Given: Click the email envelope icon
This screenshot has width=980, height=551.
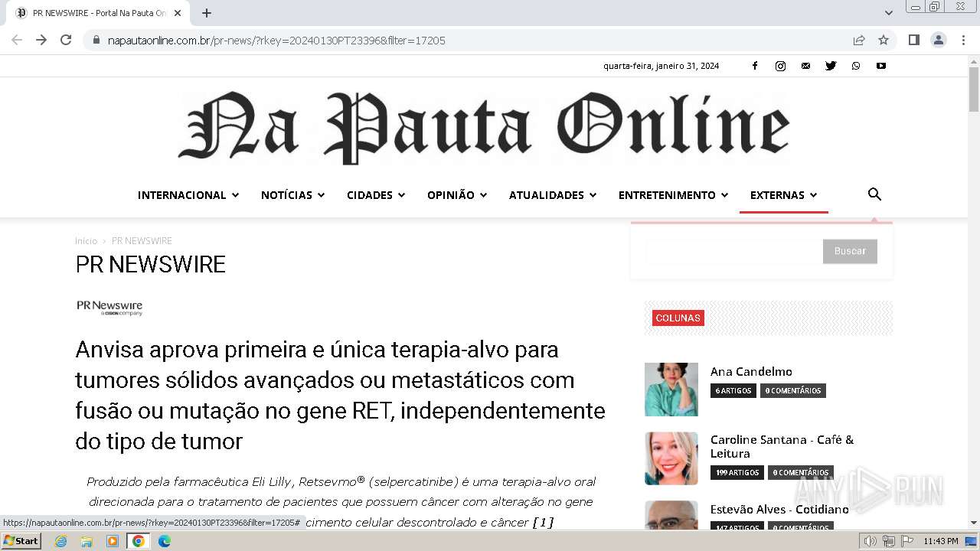Looking at the screenshot, I should (x=805, y=66).
